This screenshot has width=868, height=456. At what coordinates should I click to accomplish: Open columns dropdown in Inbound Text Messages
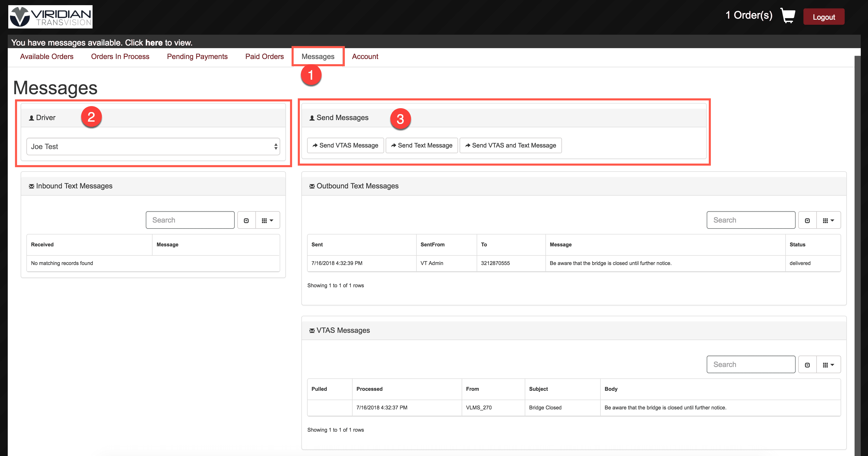(x=268, y=220)
